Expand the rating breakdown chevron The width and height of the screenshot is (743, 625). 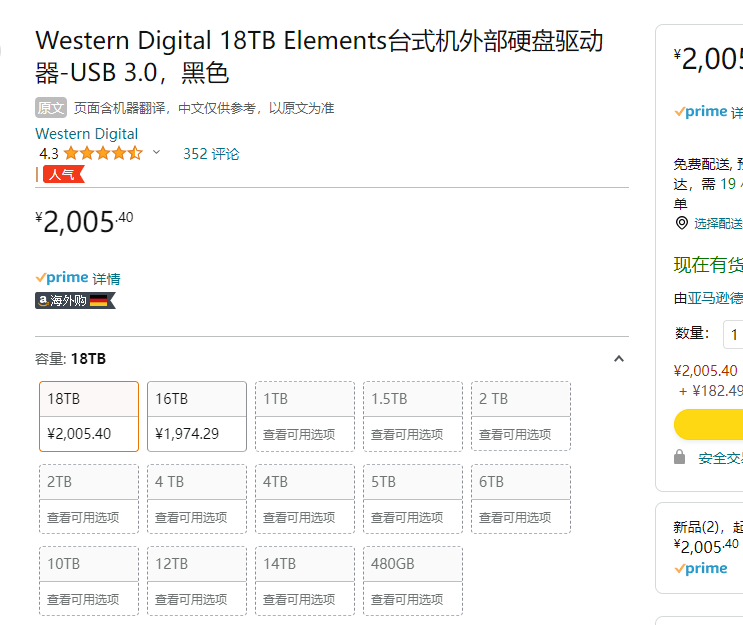(x=156, y=153)
